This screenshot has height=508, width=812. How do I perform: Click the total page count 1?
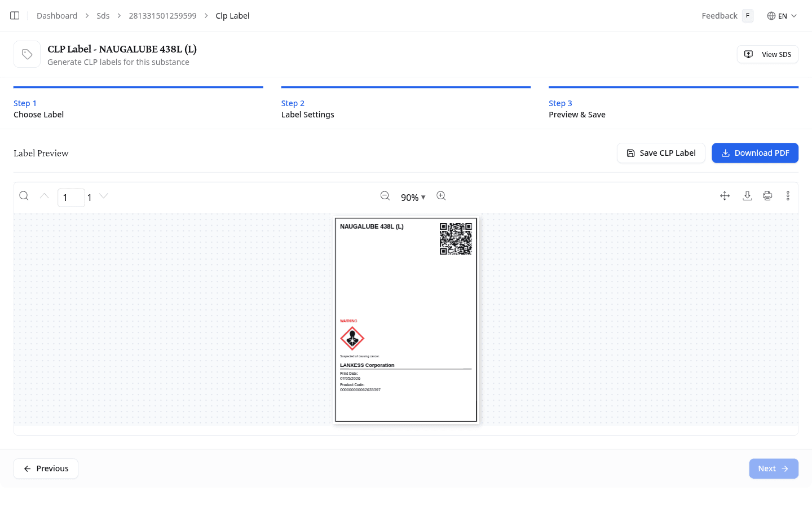90,198
